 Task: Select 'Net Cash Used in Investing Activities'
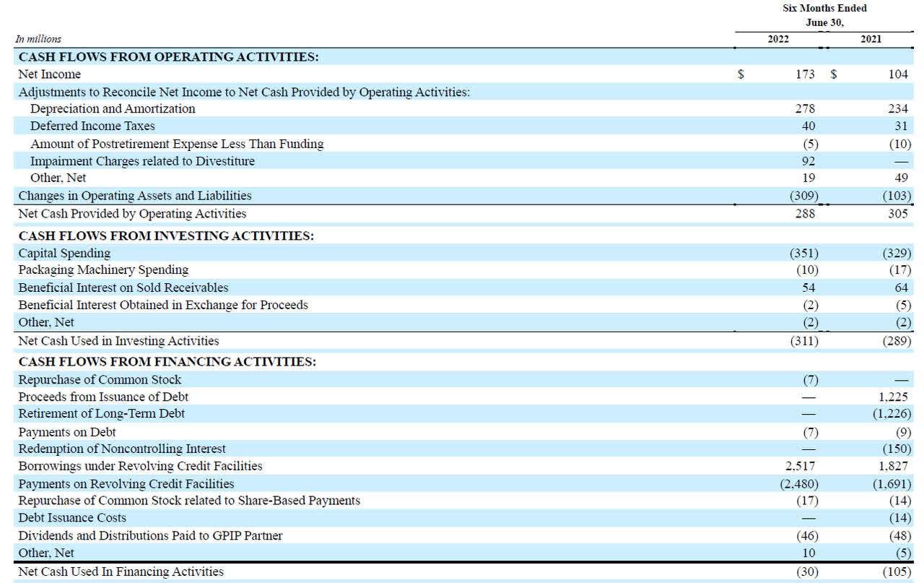tap(118, 341)
